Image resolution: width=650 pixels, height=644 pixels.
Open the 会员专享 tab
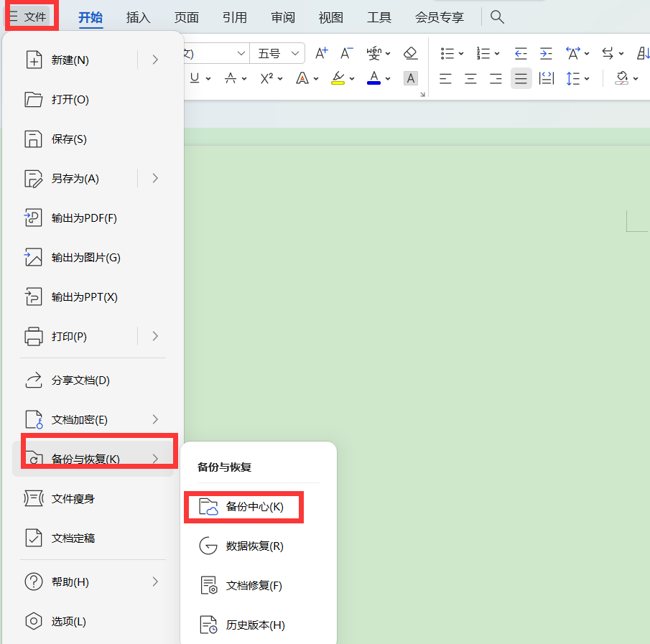pyautogui.click(x=440, y=17)
